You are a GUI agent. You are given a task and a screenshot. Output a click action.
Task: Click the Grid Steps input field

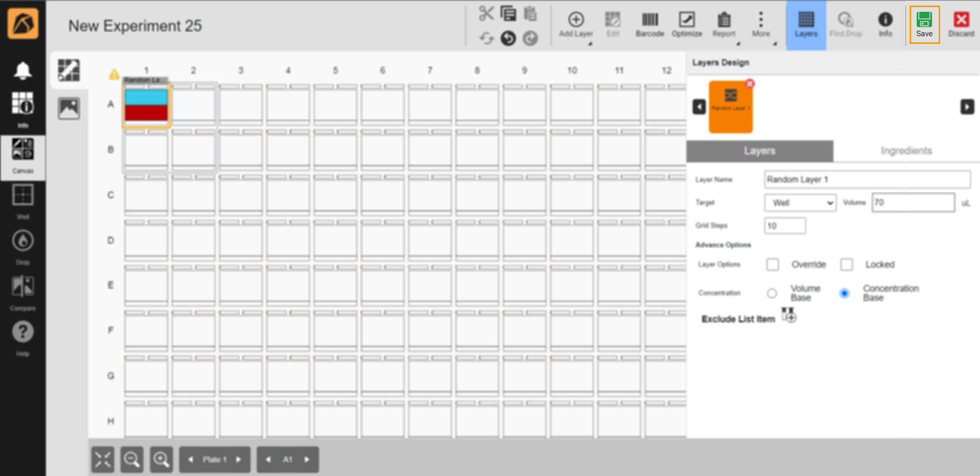[785, 226]
